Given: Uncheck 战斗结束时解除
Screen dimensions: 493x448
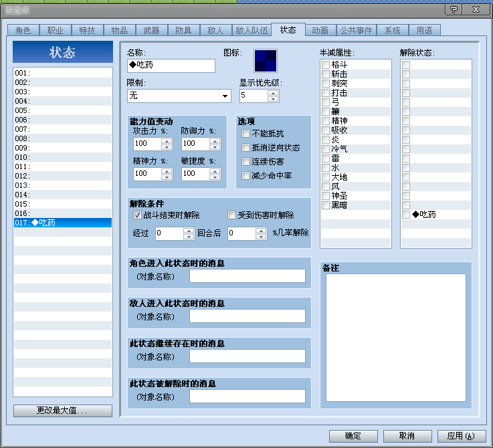Looking at the screenshot, I should (137, 215).
